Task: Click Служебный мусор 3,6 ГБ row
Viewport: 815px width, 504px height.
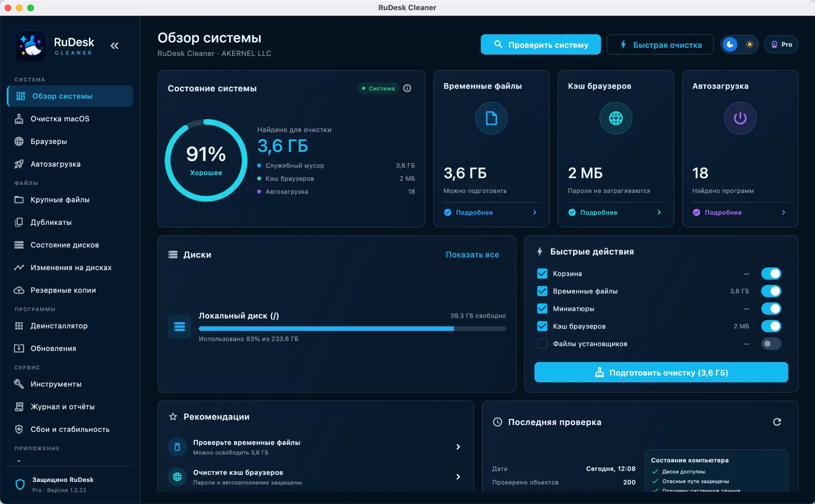Action: [336, 165]
